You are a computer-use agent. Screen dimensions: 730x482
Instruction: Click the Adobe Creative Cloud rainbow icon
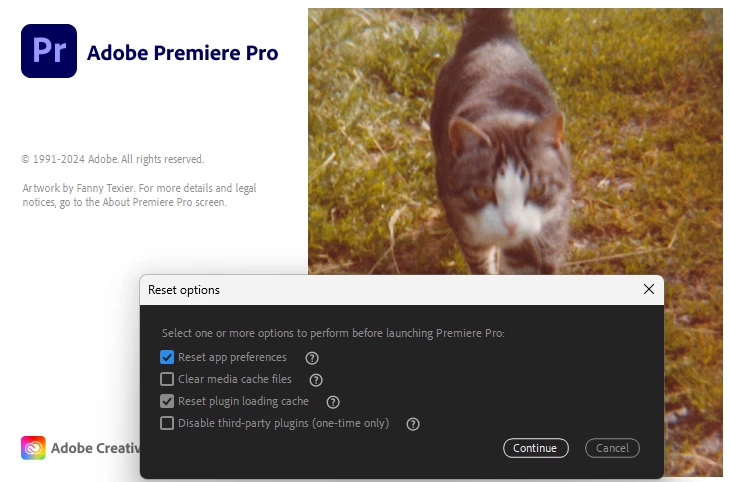tap(33, 448)
